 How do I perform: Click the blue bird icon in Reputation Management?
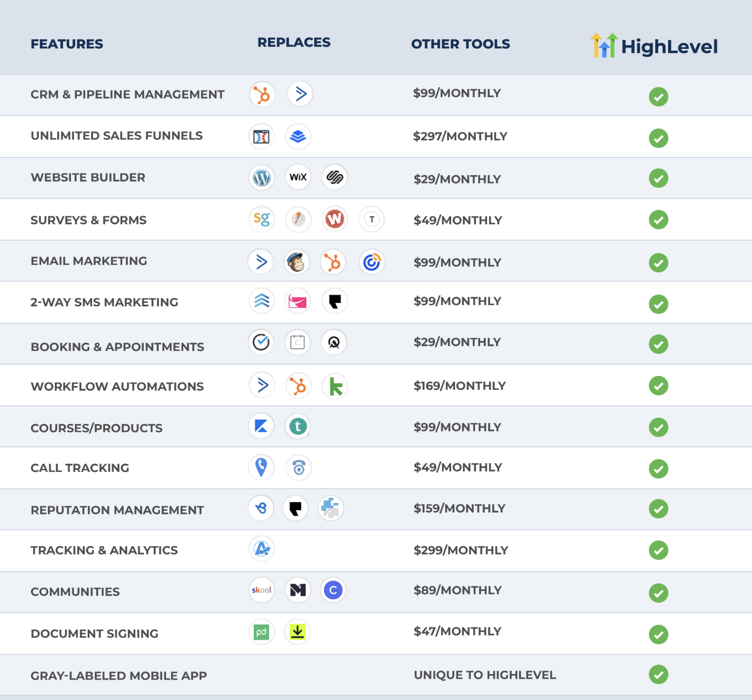click(x=261, y=508)
